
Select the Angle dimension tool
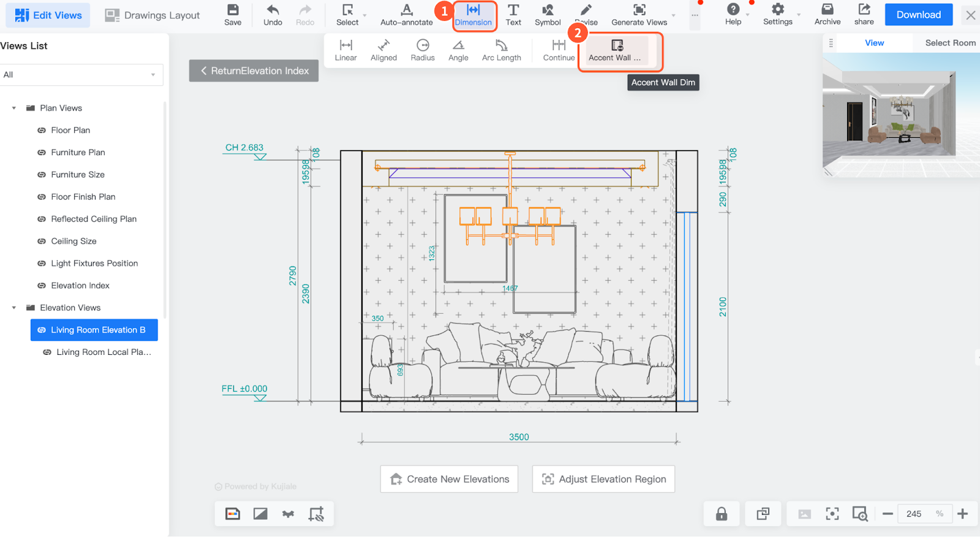coord(458,50)
